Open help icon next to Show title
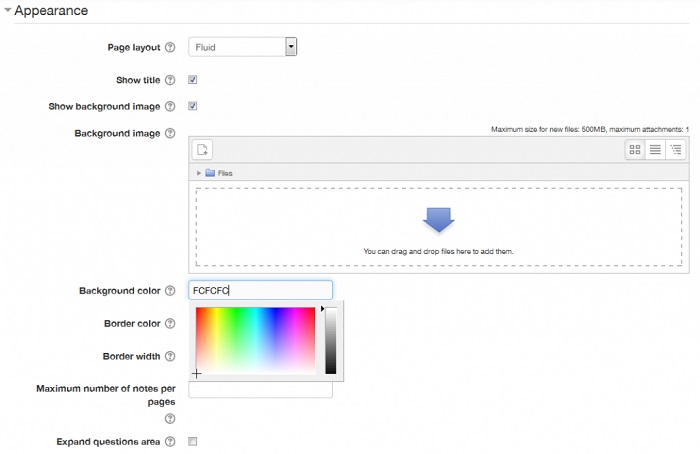Image resolution: width=700 pixels, height=454 pixels. [170, 80]
